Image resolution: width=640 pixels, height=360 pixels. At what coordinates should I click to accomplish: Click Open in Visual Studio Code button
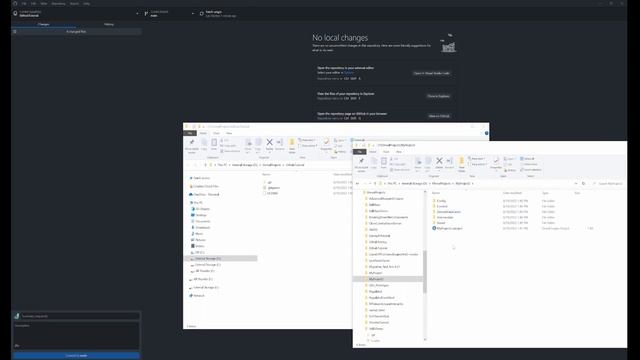(431, 73)
